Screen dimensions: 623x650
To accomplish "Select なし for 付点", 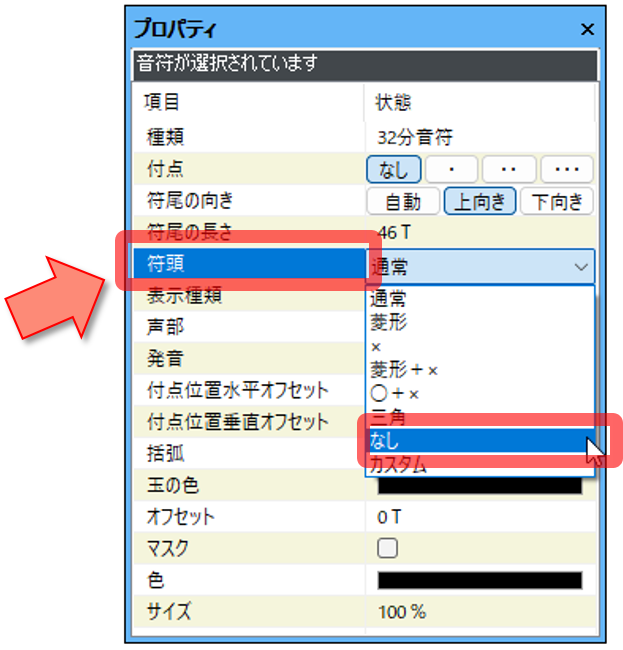I will point(394,169).
